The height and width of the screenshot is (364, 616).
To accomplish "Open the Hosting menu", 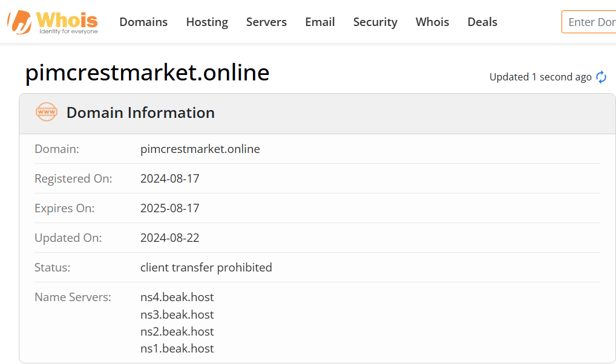I will pos(207,22).
